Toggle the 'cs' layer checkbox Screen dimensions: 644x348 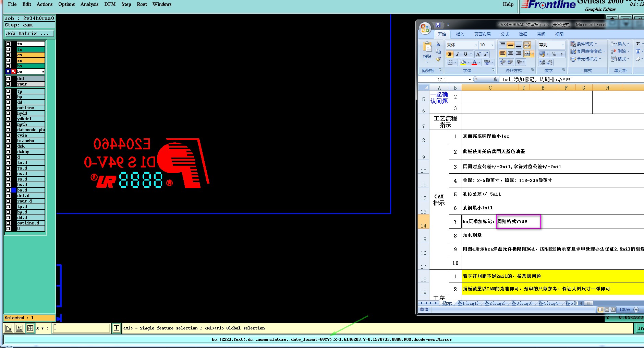click(x=8, y=55)
